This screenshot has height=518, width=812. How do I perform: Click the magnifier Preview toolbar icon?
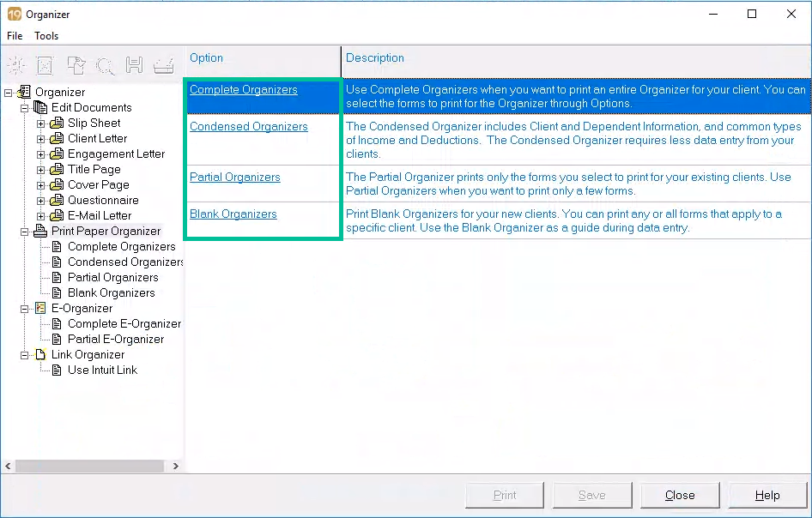coord(105,65)
